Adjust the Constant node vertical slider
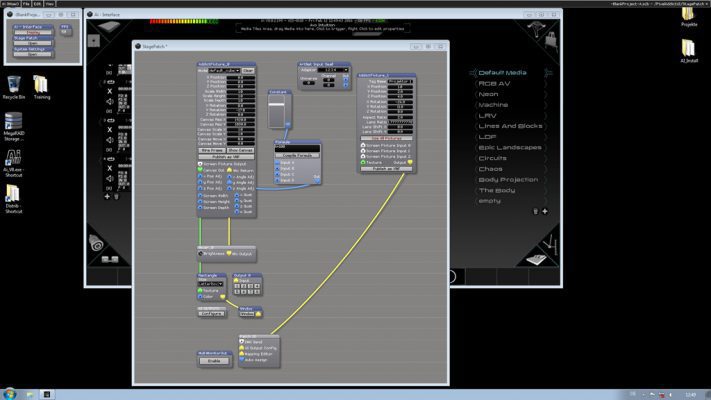Screen dimensions: 711x400 (278, 112)
